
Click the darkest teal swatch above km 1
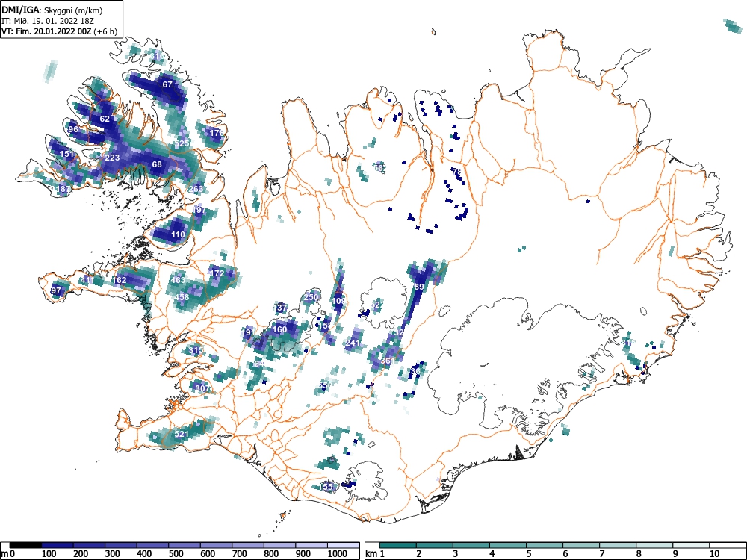click(398, 545)
